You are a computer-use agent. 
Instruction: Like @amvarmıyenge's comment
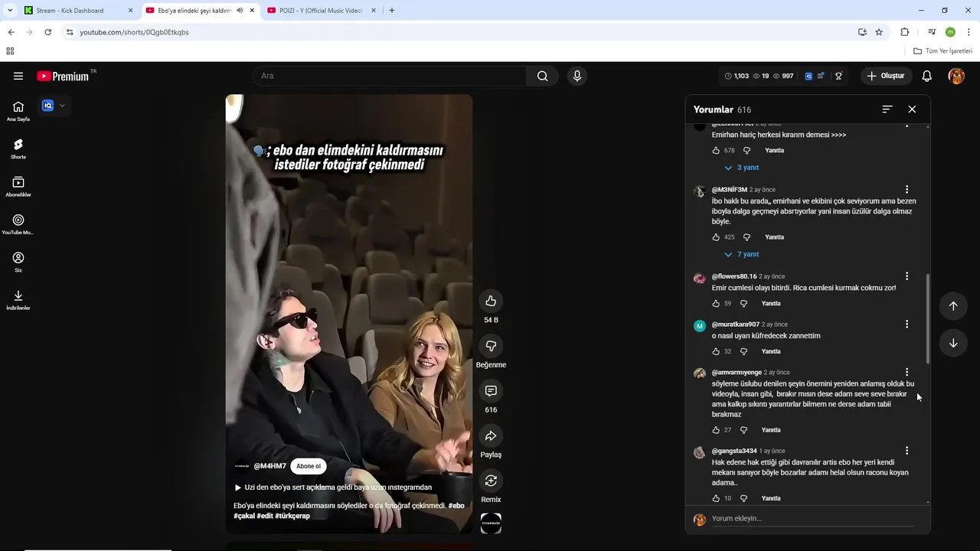[x=716, y=430]
